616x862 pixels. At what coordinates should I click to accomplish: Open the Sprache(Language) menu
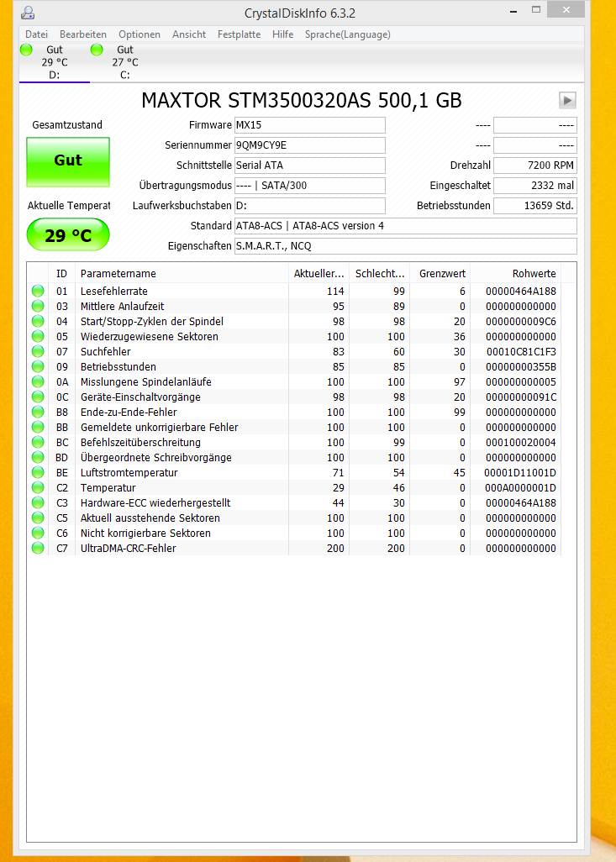348,34
